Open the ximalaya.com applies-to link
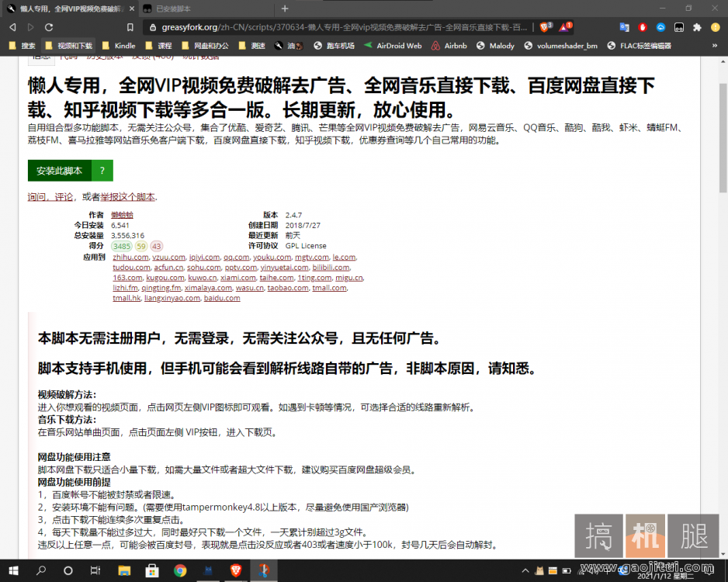This screenshot has height=582, width=728. click(x=208, y=288)
